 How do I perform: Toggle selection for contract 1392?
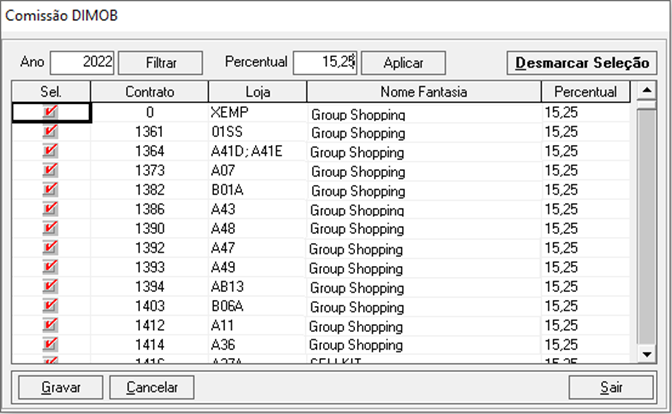pos(50,248)
